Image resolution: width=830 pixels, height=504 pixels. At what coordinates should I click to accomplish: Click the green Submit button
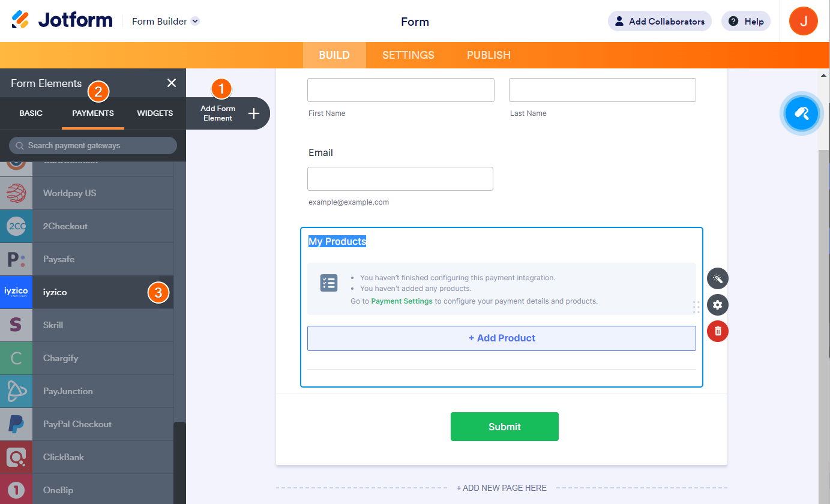(505, 427)
